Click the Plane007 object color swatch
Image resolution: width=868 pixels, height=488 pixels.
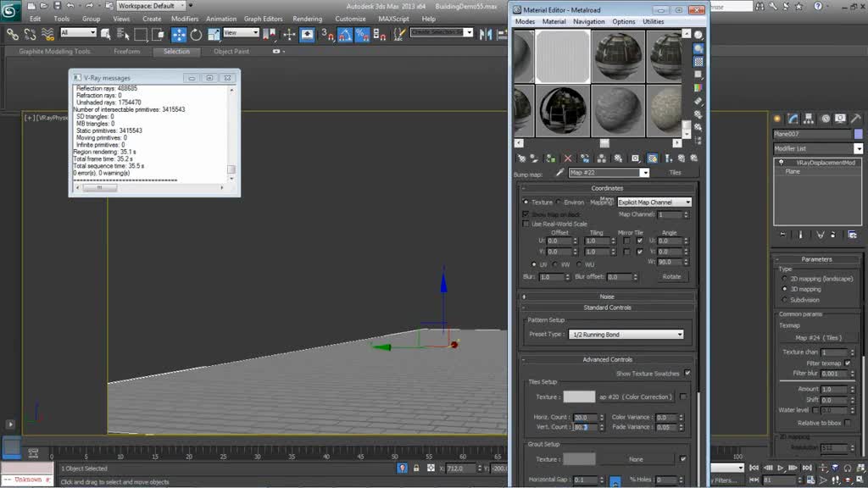click(858, 134)
